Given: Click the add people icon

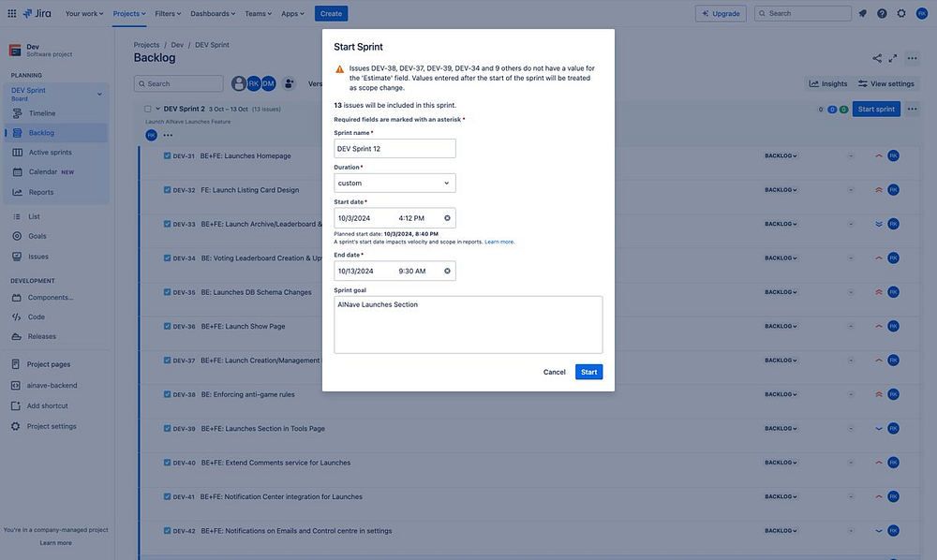Looking at the screenshot, I should [x=289, y=83].
